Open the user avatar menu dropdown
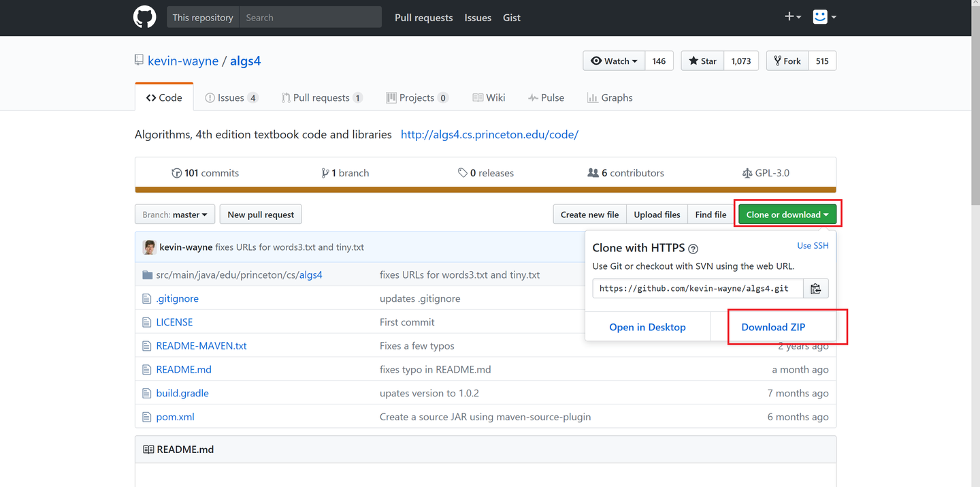The height and width of the screenshot is (487, 980). tap(824, 17)
